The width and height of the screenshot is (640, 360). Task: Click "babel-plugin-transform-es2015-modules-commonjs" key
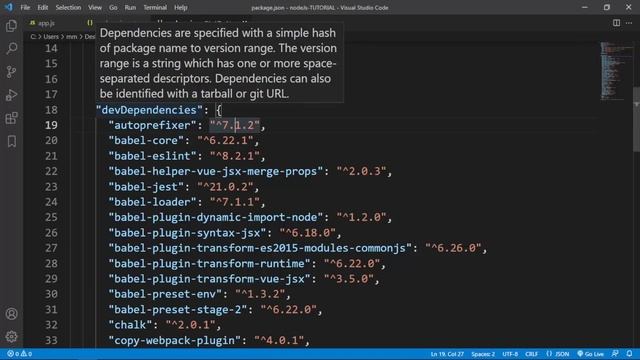tap(260, 248)
